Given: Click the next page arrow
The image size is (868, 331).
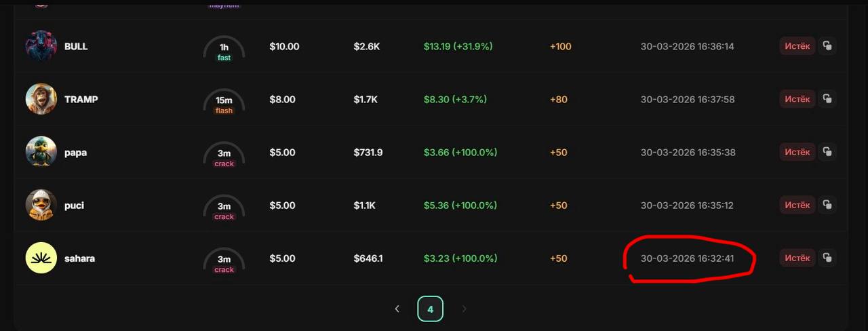Looking at the screenshot, I should click(x=465, y=309).
